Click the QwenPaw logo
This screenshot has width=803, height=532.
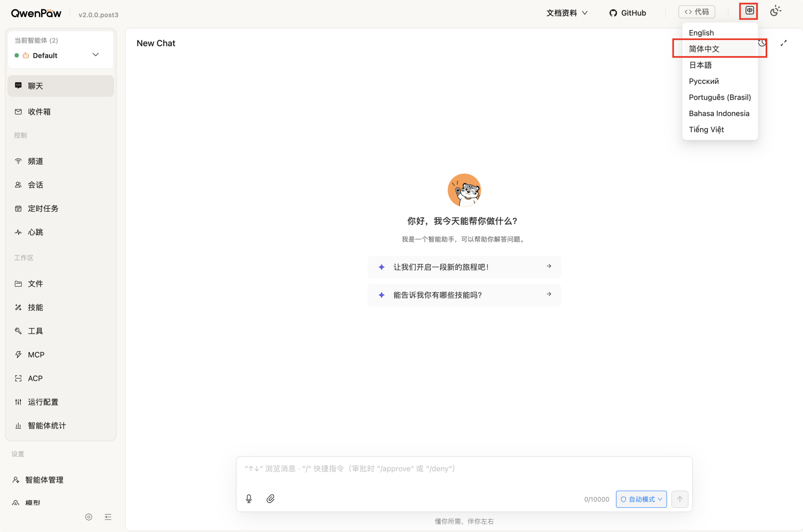point(36,13)
